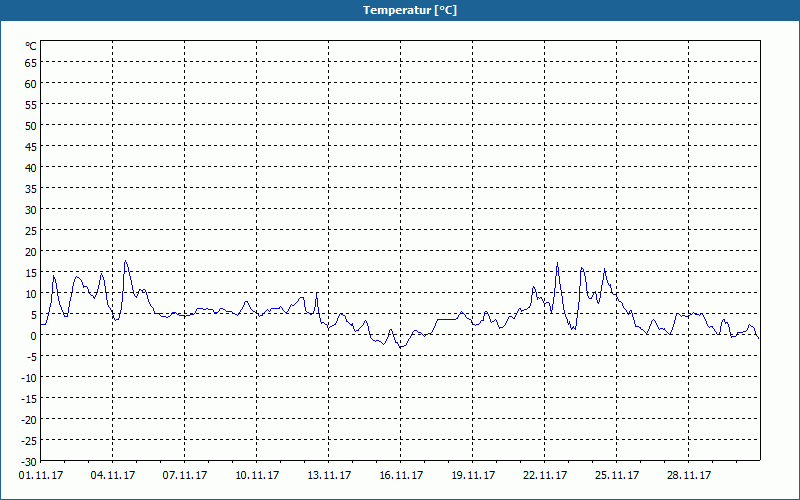Click the 65 y-axis label

point(31,62)
